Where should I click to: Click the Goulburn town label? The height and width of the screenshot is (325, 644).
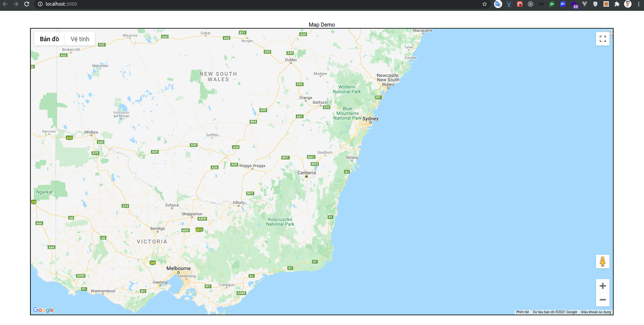(x=325, y=152)
